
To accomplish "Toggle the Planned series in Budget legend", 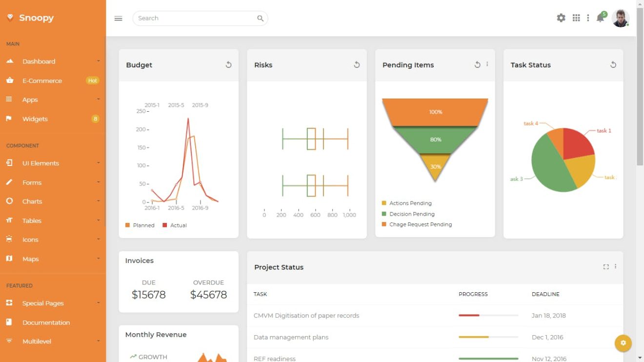I will coord(140,225).
